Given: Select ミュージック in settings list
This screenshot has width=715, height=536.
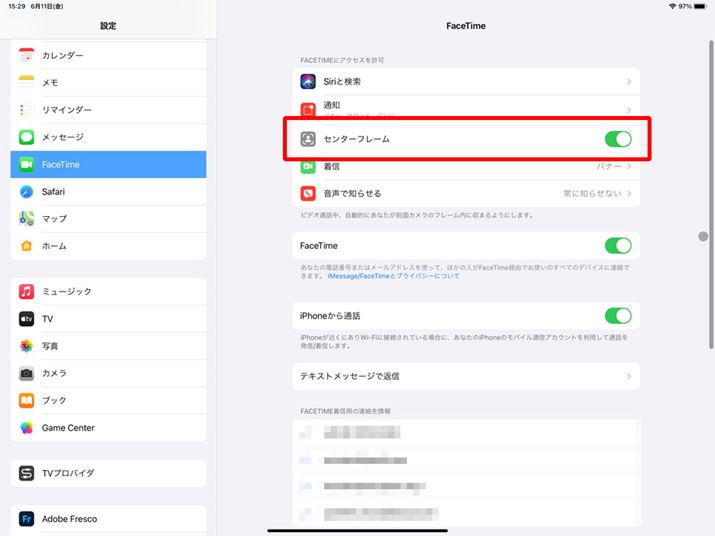Looking at the screenshot, I should pos(109,291).
